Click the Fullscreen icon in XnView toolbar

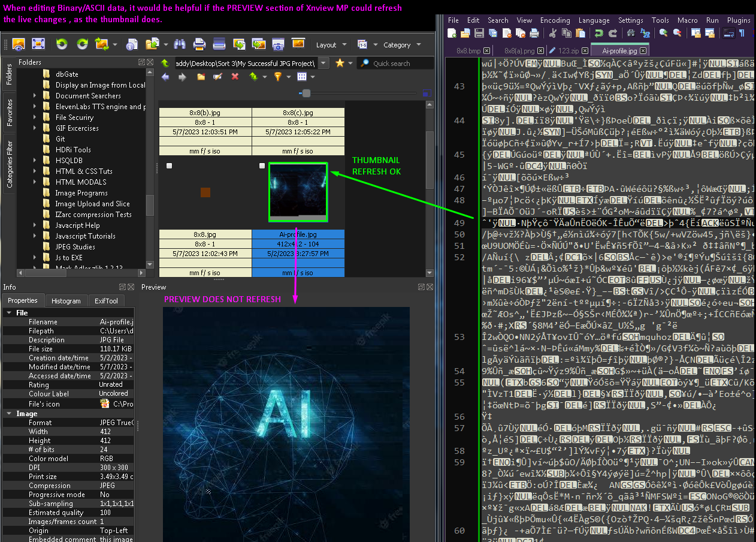[x=38, y=44]
